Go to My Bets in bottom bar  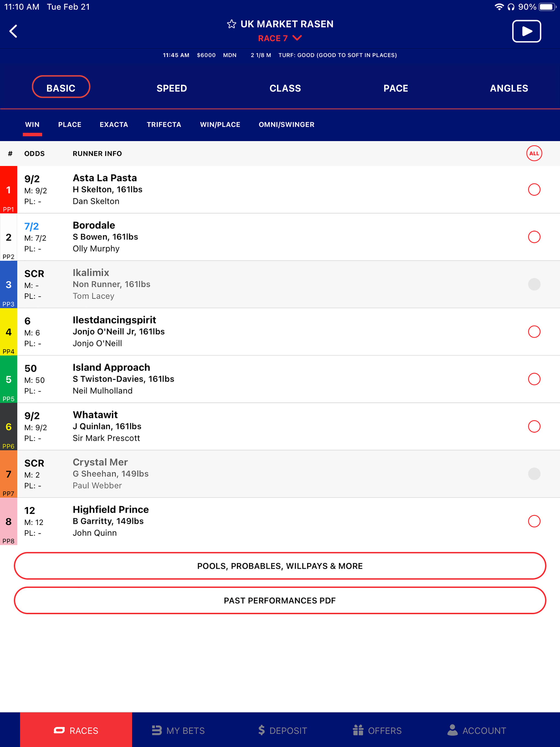[x=178, y=730]
